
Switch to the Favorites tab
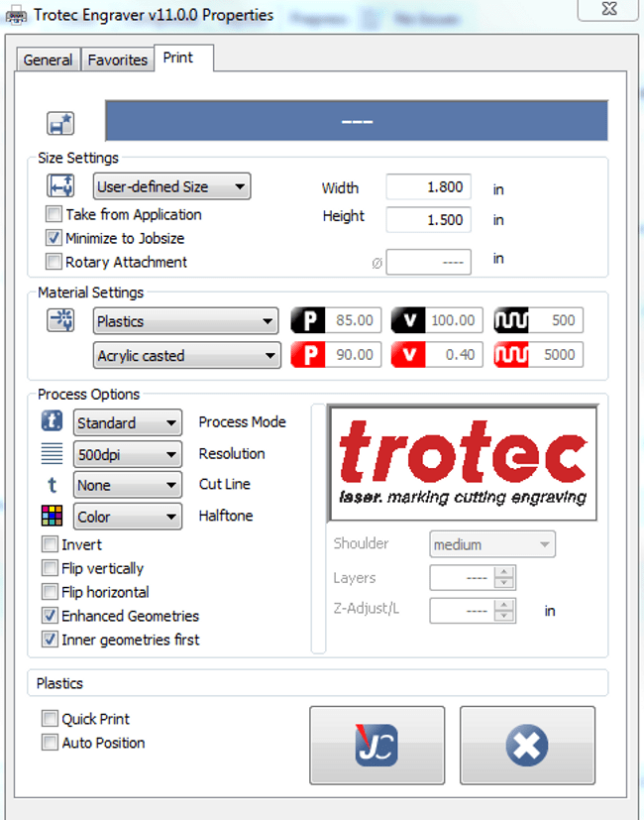coord(117,59)
